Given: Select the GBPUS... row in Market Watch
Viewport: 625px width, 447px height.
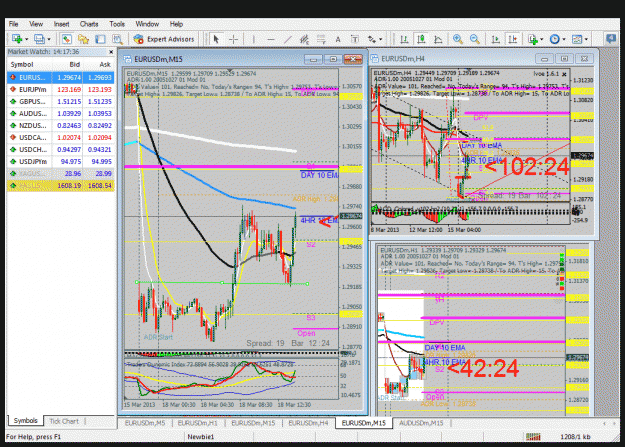Looking at the screenshot, I should tap(61, 101).
